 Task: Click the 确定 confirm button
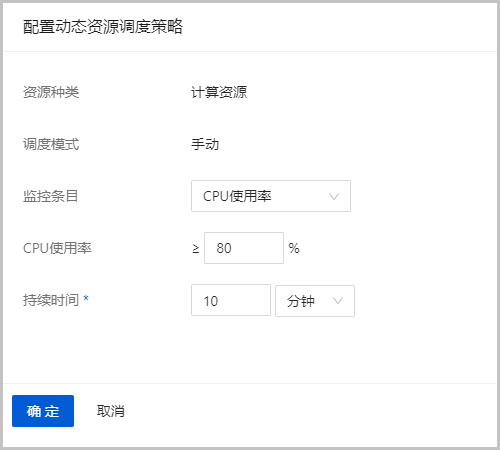click(43, 411)
